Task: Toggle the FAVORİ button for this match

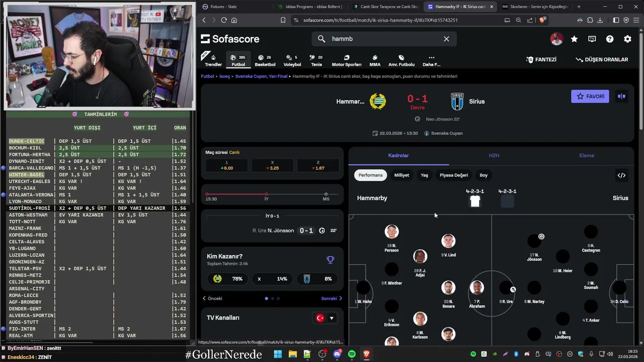Action: tap(590, 97)
